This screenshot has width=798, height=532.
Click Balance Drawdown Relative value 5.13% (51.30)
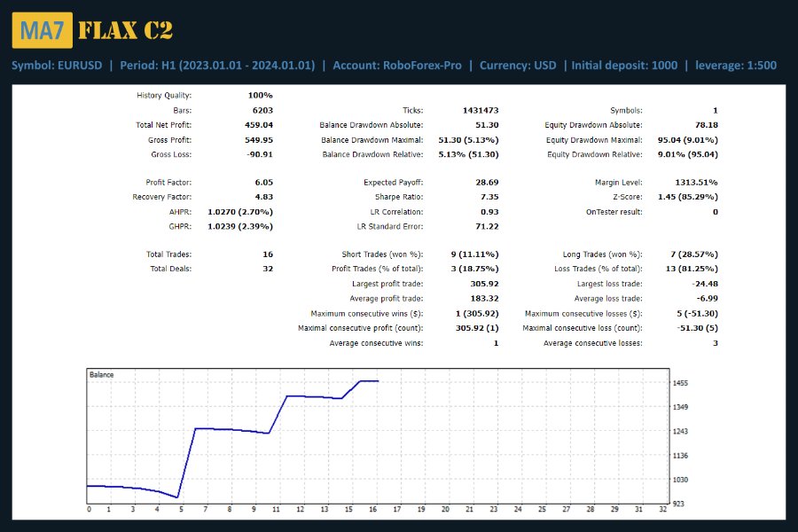click(x=468, y=154)
